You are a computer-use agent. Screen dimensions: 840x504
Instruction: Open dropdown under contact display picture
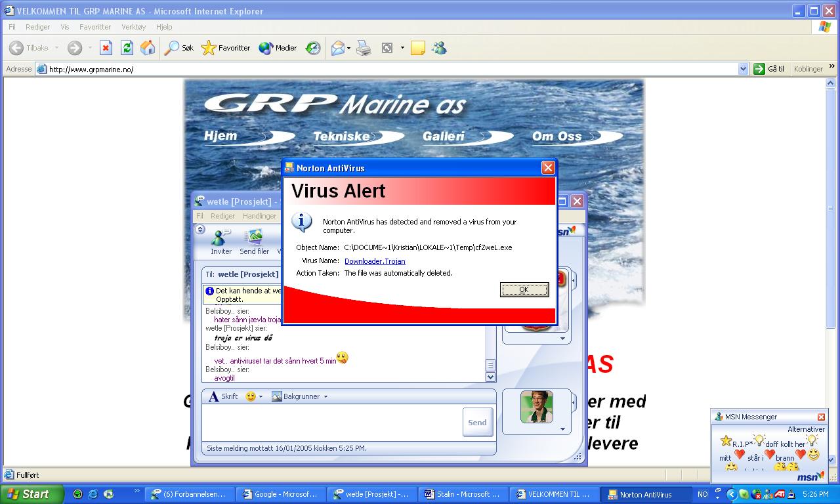(562, 339)
